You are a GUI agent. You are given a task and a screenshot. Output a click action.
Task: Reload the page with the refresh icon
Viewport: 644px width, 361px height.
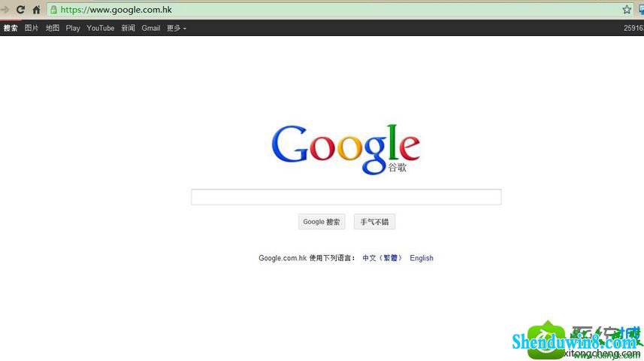20,10
